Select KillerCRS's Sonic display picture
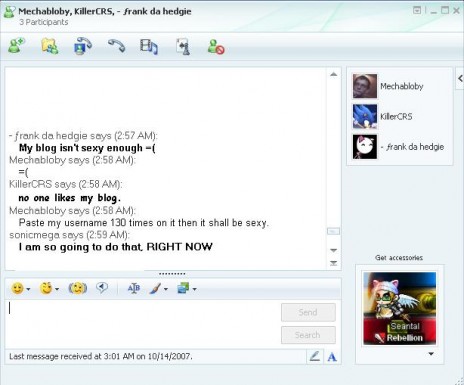This screenshot has width=464, height=385. coord(365,116)
